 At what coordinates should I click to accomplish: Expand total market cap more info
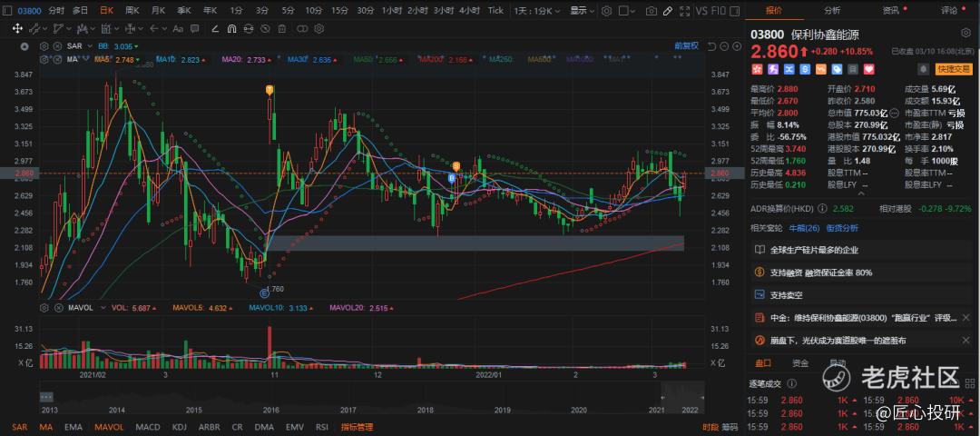point(894,114)
